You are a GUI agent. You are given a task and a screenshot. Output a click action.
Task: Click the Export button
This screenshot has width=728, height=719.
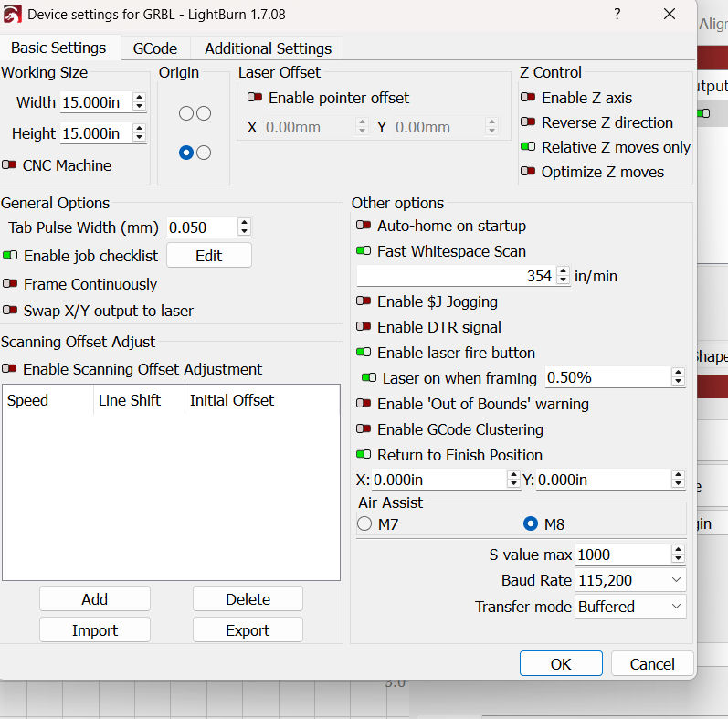click(248, 630)
